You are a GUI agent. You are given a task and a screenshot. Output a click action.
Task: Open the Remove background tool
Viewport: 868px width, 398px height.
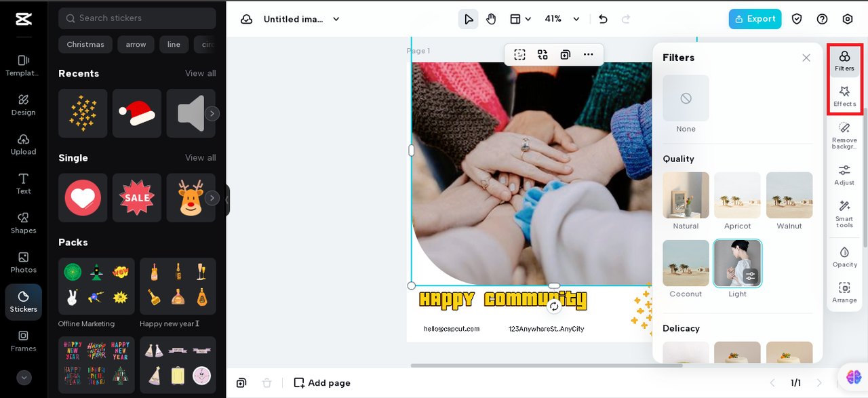pyautogui.click(x=844, y=136)
